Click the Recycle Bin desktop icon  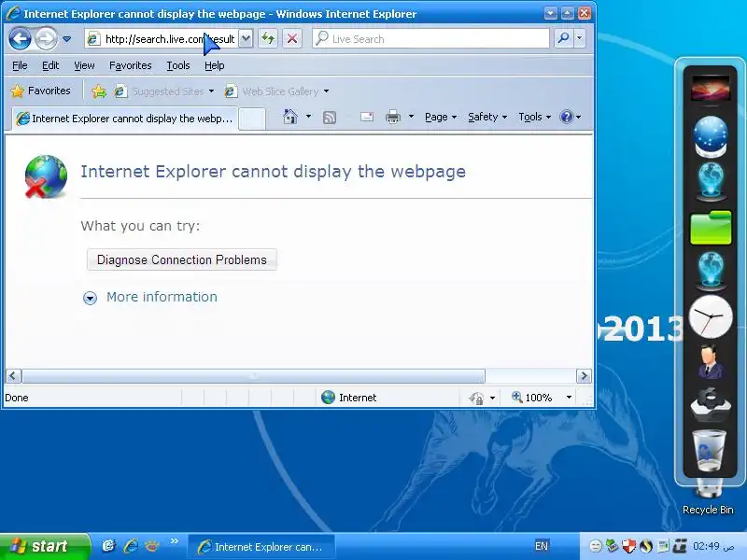coord(708,497)
